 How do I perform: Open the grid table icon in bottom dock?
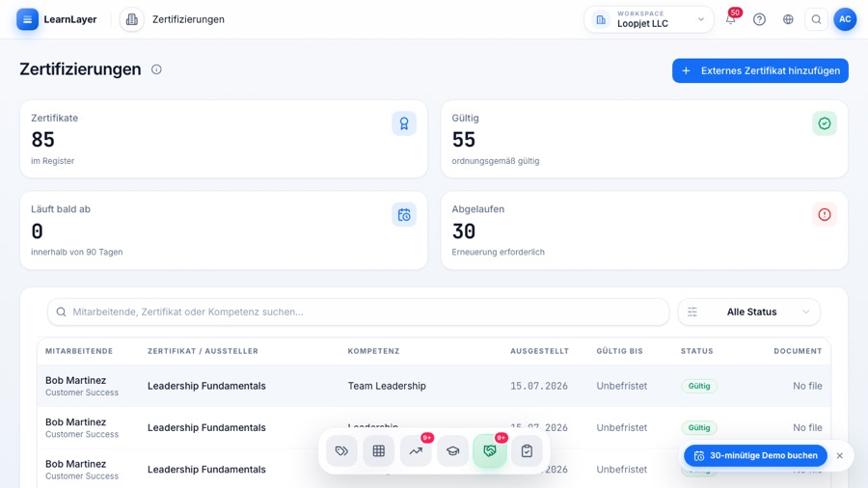pos(379,451)
